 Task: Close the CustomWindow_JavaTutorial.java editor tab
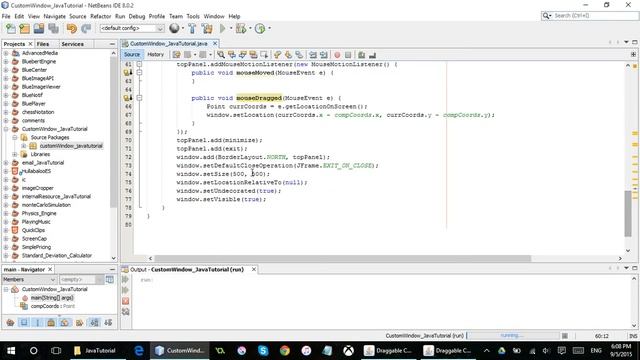click(215, 43)
